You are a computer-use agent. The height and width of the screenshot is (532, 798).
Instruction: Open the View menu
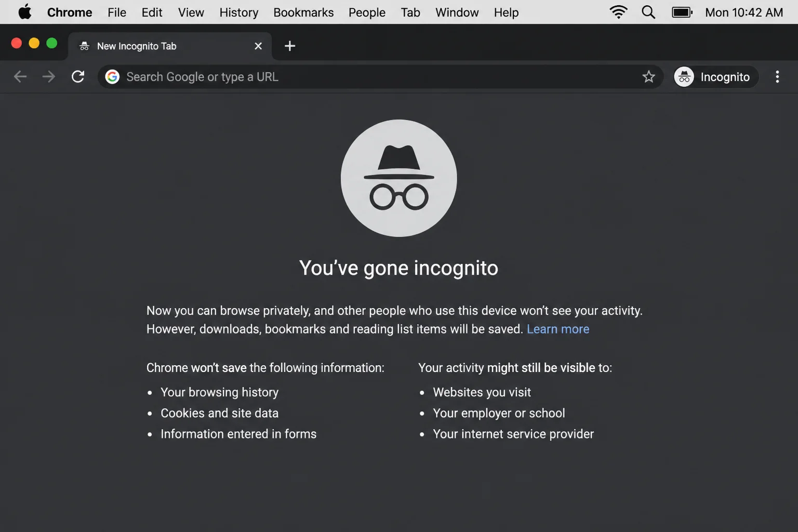(191, 12)
